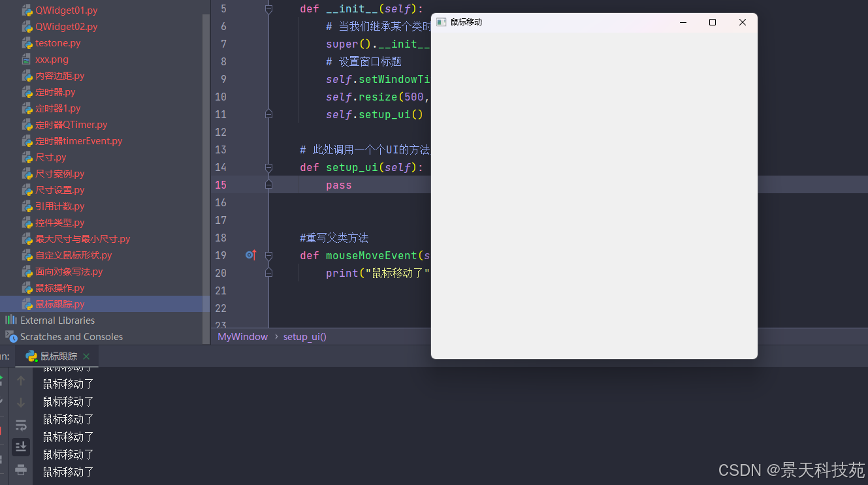This screenshot has height=485, width=868.
Task: Collapse the __init__ method via line 5 fold arrow
Action: (268, 8)
